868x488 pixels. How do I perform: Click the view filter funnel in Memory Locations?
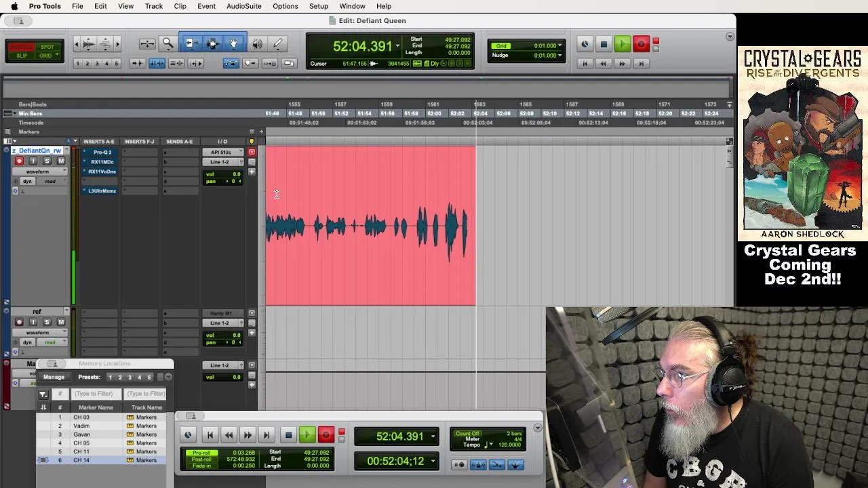[x=43, y=394]
